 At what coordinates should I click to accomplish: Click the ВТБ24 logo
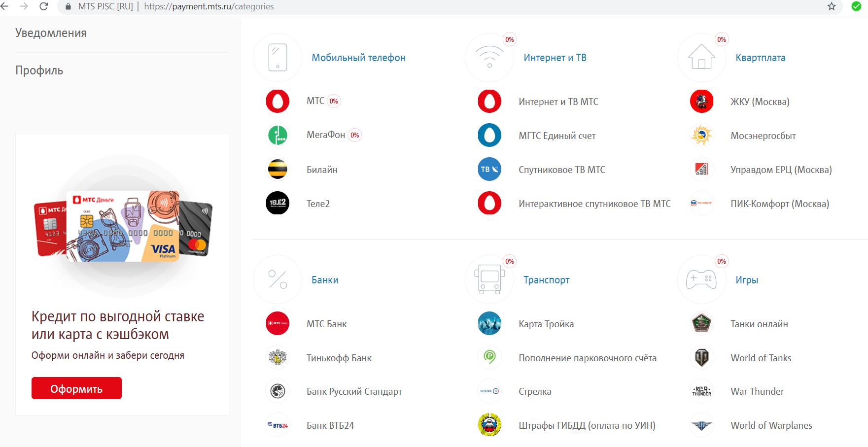pos(278,425)
